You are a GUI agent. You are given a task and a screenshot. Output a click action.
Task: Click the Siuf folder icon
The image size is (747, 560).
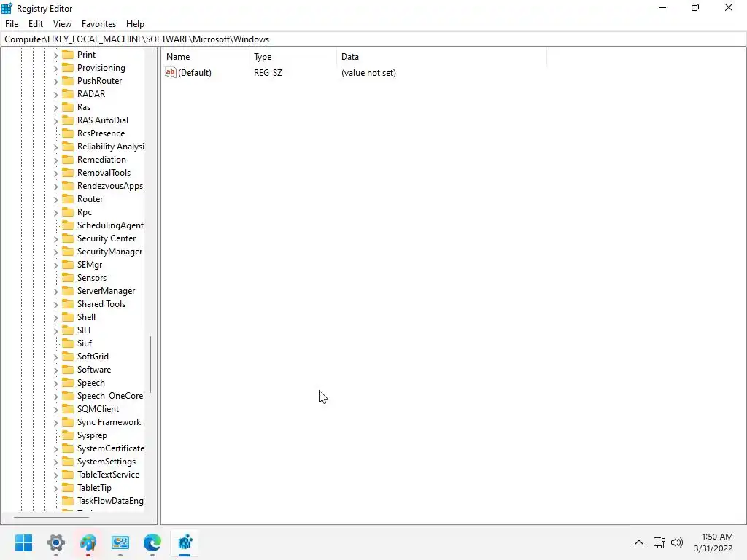[68, 343]
